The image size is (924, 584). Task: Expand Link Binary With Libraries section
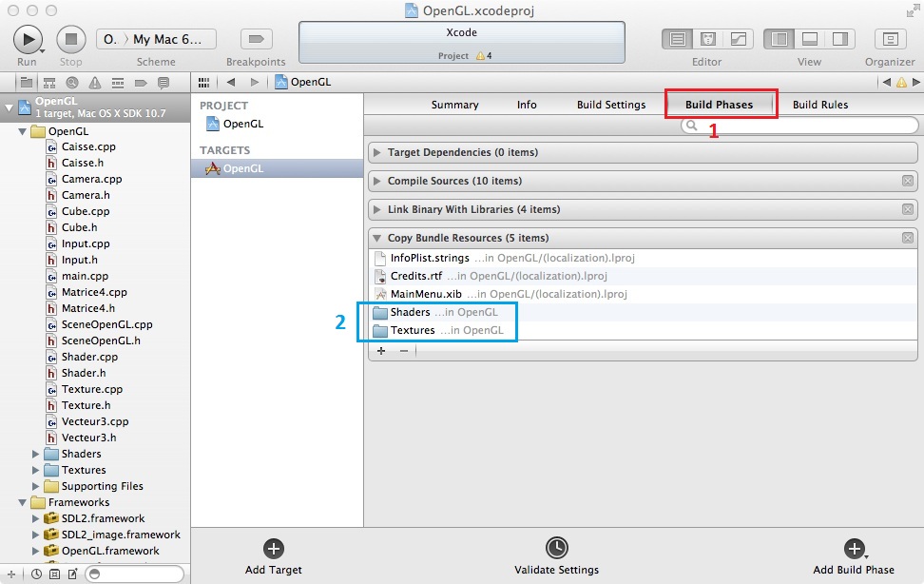376,209
